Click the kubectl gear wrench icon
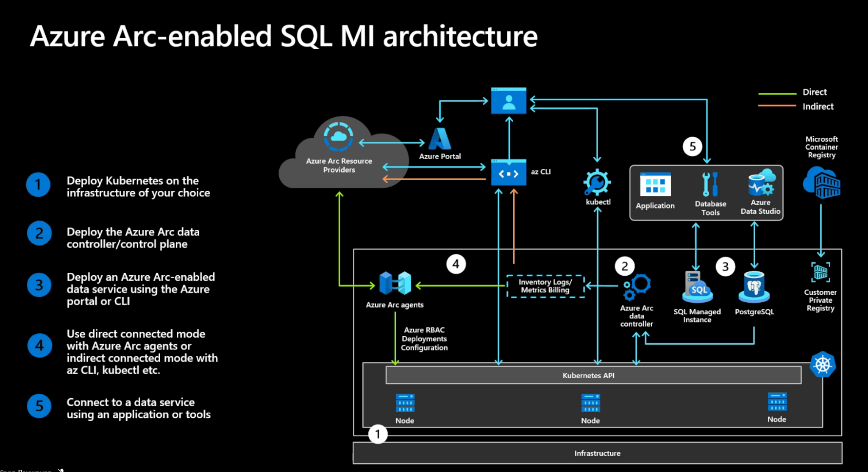 tap(597, 182)
